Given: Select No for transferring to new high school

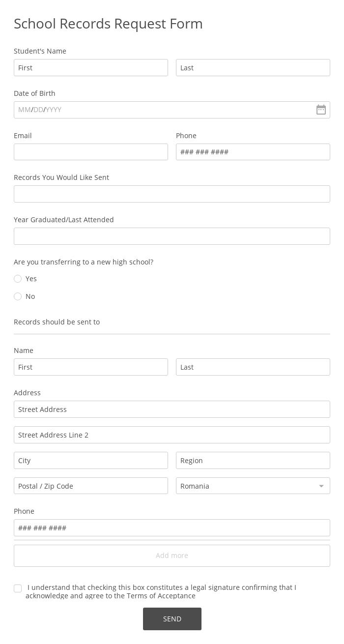Looking at the screenshot, I should click(18, 296).
